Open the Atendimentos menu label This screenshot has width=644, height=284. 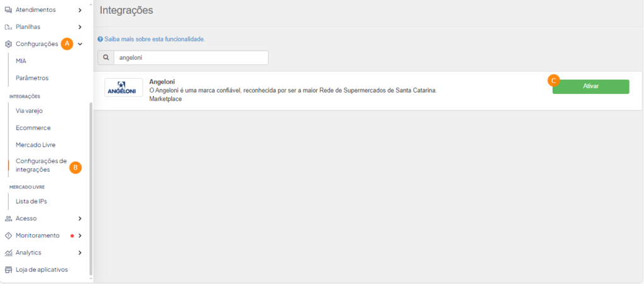click(x=36, y=10)
